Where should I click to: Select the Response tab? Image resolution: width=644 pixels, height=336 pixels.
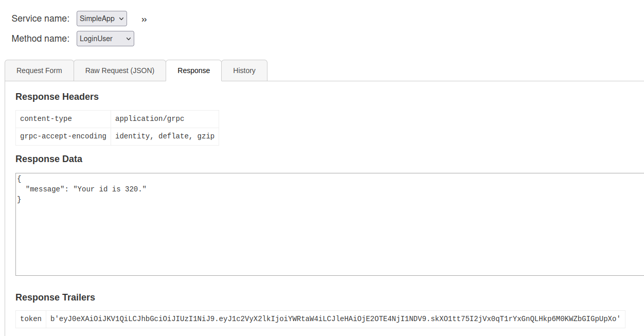tap(194, 70)
